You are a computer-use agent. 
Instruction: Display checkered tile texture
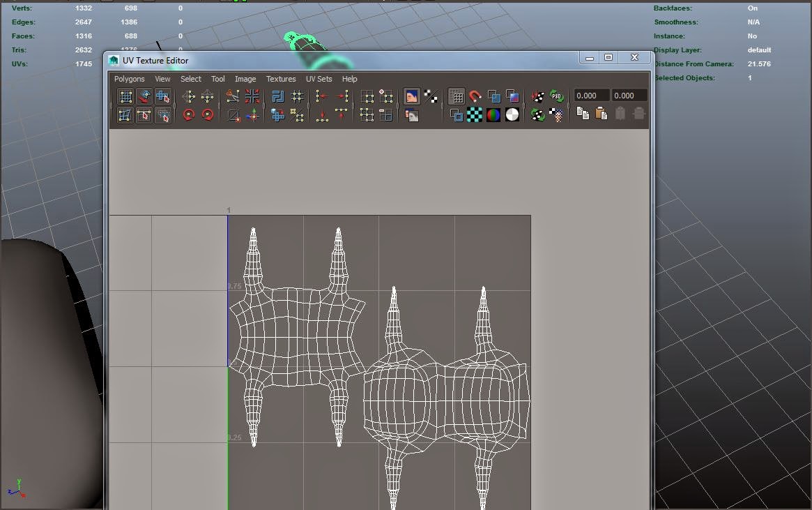(x=475, y=115)
